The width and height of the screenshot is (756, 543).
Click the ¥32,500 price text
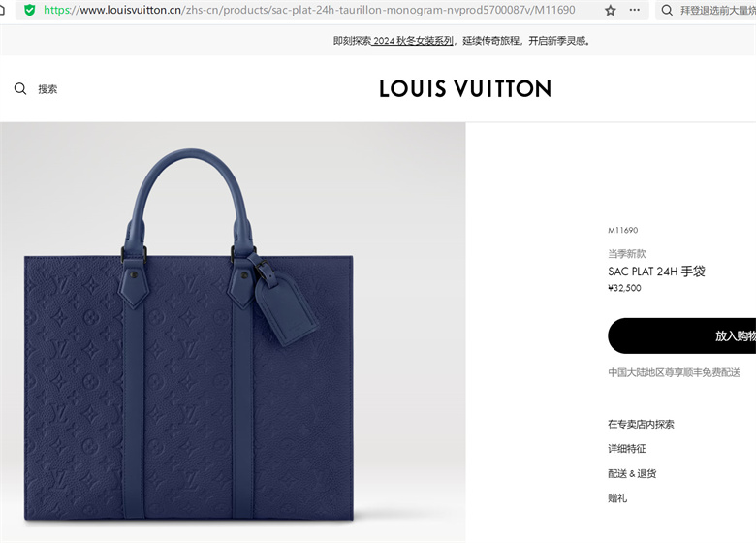[x=625, y=288]
